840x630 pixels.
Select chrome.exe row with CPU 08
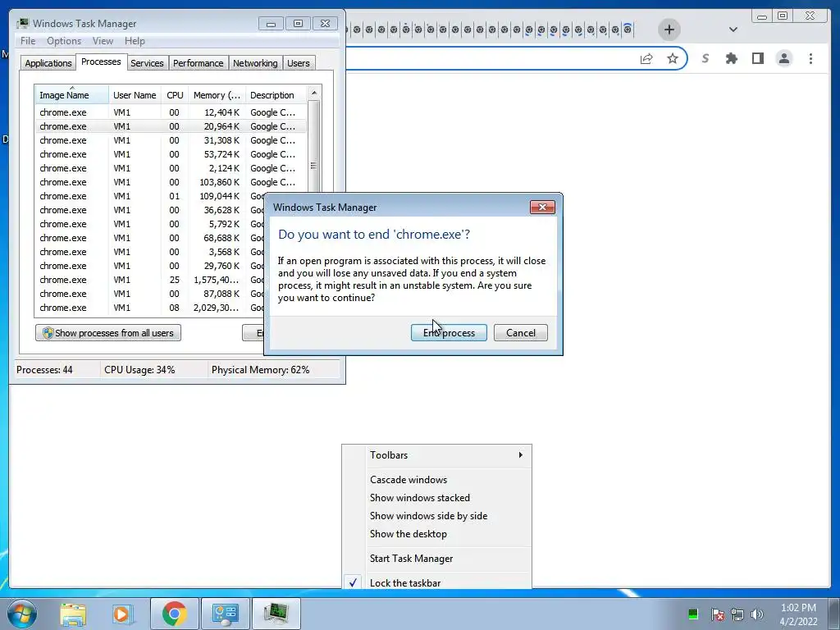[150, 308]
